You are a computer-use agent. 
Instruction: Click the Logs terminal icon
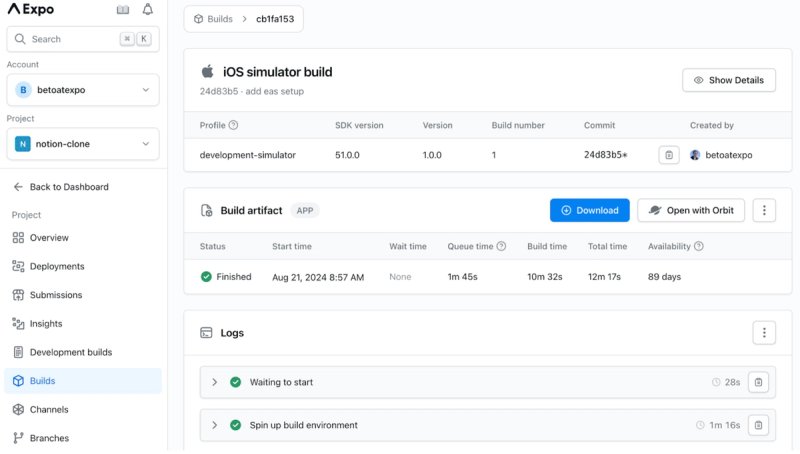click(x=206, y=333)
